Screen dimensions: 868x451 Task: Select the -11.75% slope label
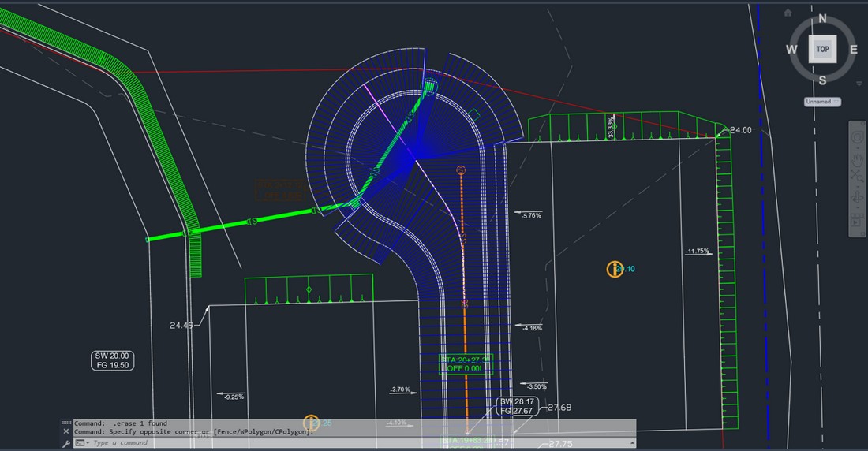click(x=698, y=252)
